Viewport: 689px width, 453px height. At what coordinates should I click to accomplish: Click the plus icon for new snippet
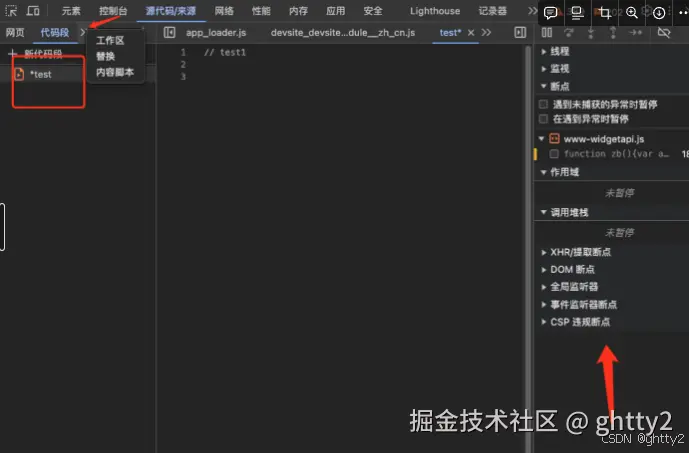pyautogui.click(x=12, y=54)
